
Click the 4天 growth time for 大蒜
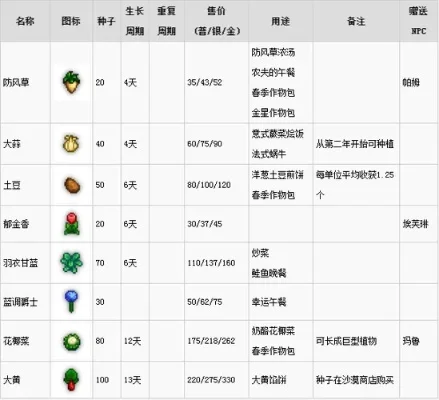[130, 144]
